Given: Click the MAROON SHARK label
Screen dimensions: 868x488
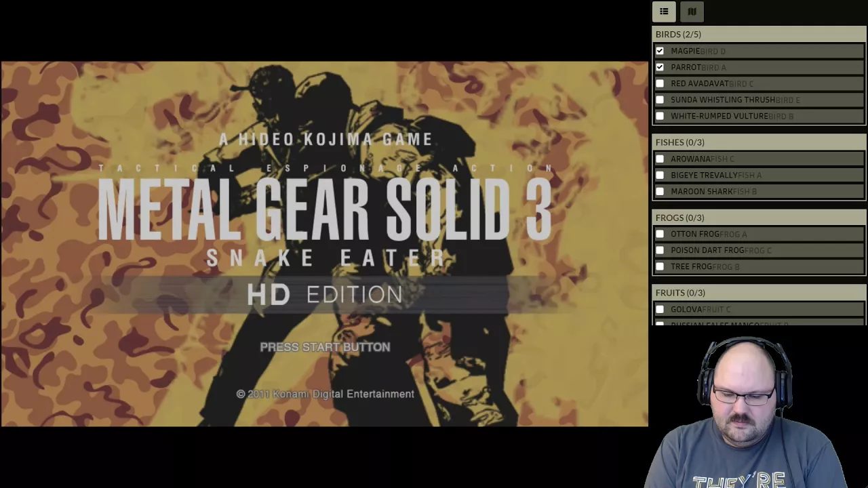Looking at the screenshot, I should point(702,191).
